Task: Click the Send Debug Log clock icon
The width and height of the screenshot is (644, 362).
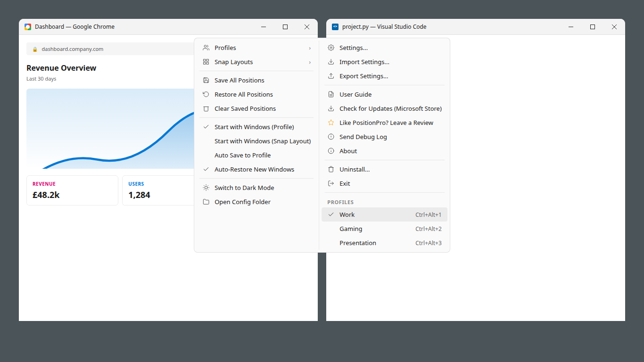Action: click(x=331, y=137)
